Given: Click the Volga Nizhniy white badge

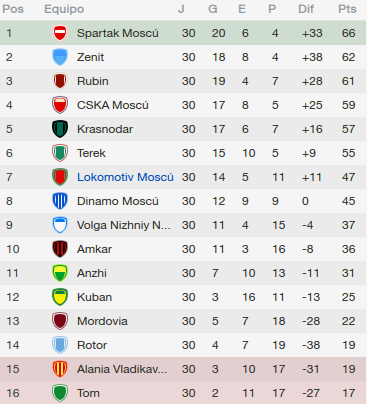Looking at the screenshot, I should 60,225.
